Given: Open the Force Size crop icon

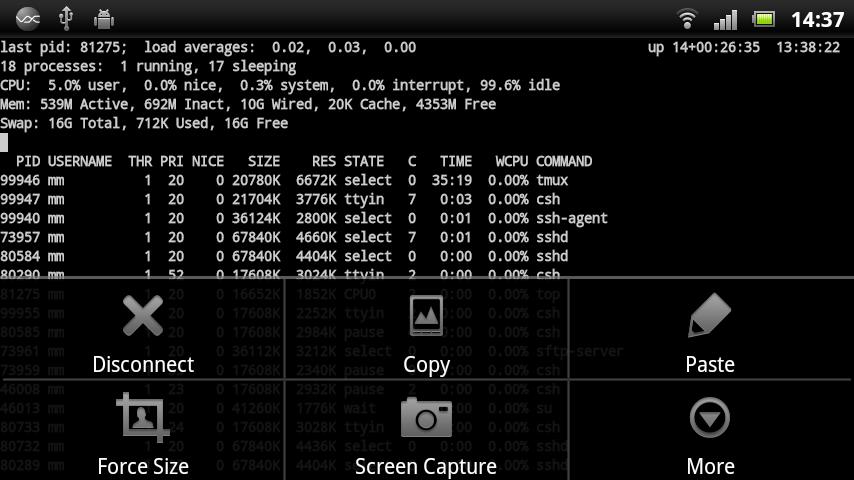Looking at the screenshot, I should coord(143,417).
